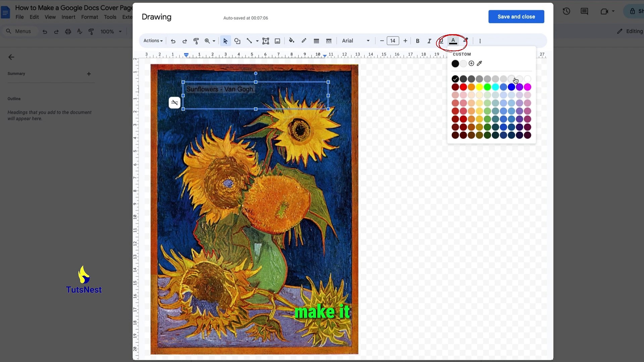Screen dimensions: 644x362
Task: Open the Insert menu
Action: pyautogui.click(x=68, y=17)
